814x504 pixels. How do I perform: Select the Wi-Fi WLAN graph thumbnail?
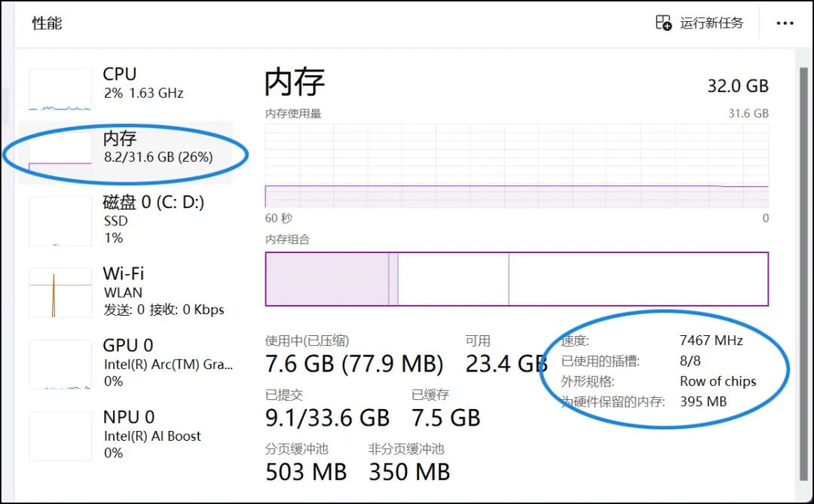[60, 292]
